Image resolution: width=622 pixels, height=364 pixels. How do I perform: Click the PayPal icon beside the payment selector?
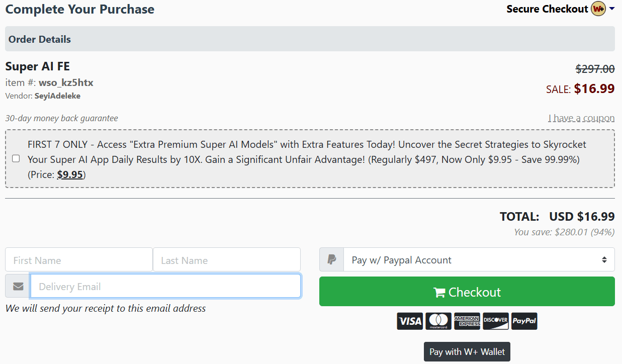point(331,259)
